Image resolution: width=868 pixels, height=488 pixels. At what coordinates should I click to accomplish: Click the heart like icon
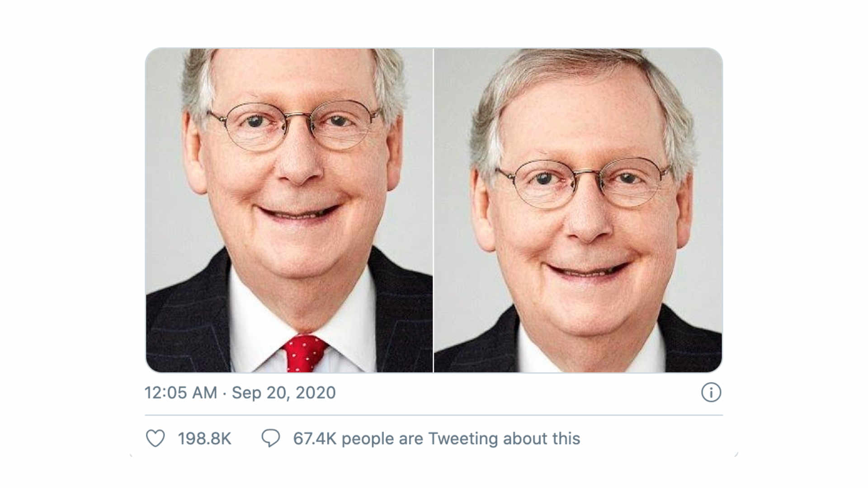pyautogui.click(x=155, y=438)
